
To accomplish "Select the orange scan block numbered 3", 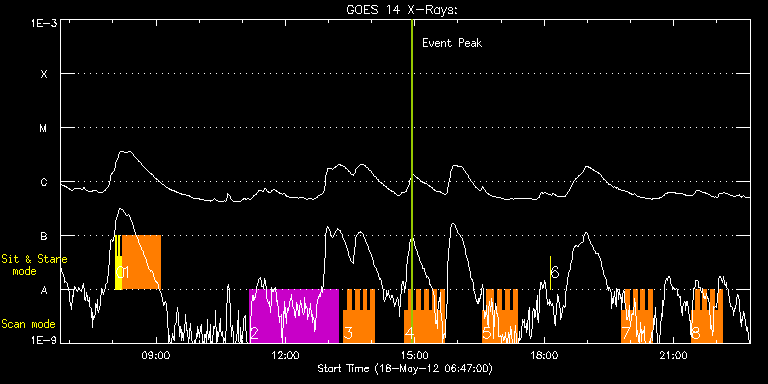I will click(359, 316).
